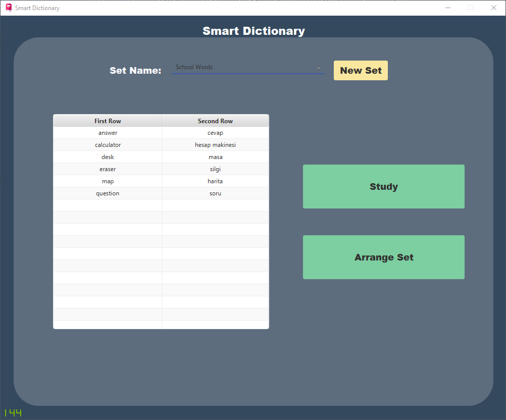Image resolution: width=506 pixels, height=420 pixels.
Task: Sort by First Row column header
Action: [x=108, y=121]
